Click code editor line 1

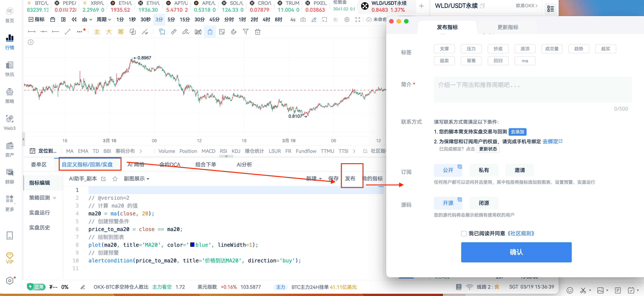(x=236, y=190)
